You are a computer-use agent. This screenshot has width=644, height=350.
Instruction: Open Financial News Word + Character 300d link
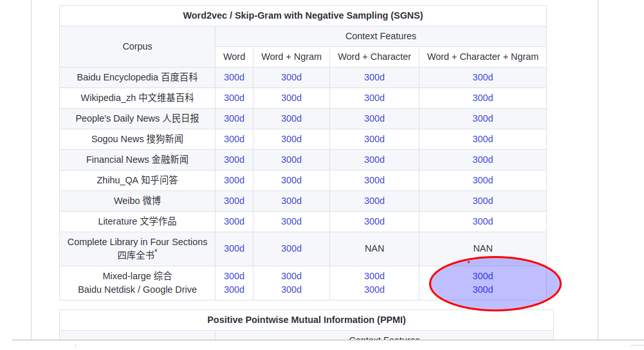pos(374,160)
